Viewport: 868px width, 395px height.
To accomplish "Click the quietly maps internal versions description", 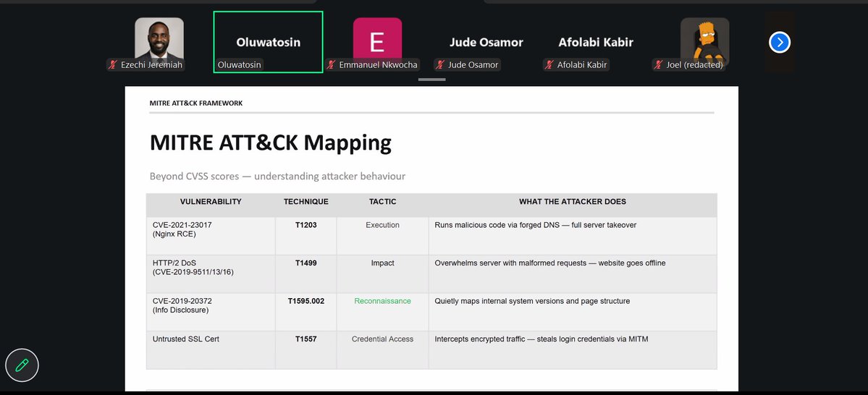I will pos(573,312).
